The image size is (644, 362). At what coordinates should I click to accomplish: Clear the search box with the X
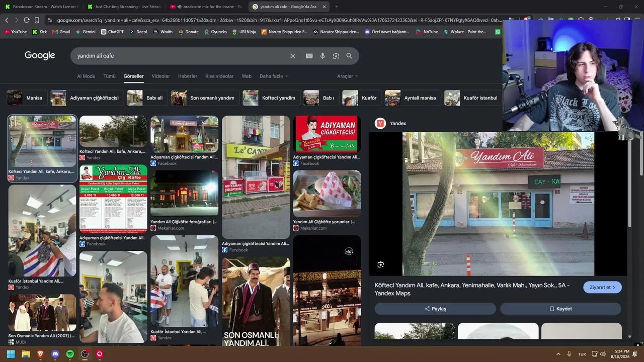[x=293, y=56]
